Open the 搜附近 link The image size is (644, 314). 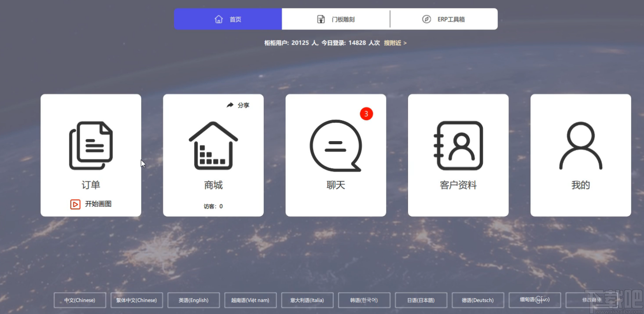click(395, 43)
